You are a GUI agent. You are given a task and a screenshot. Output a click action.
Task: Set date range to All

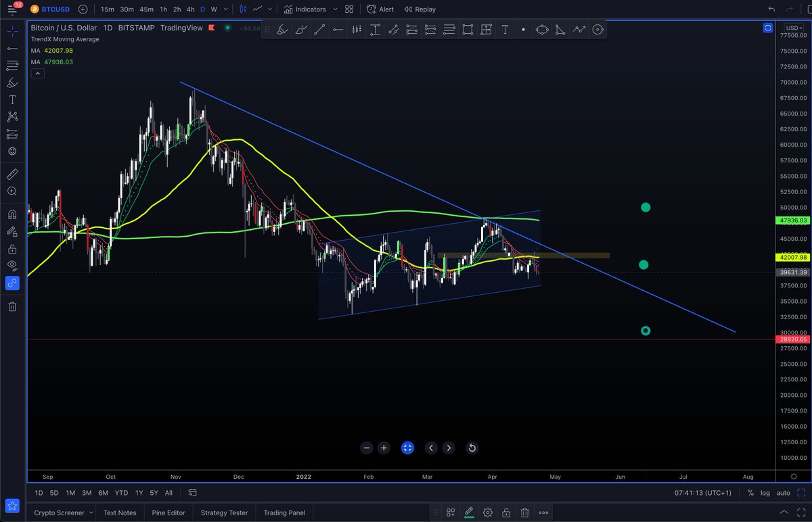(168, 493)
